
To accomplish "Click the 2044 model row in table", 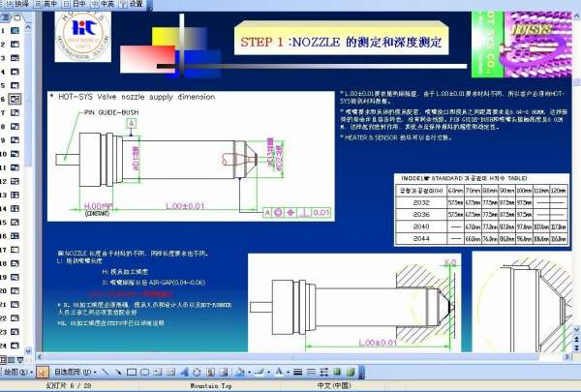I will click(x=481, y=239).
